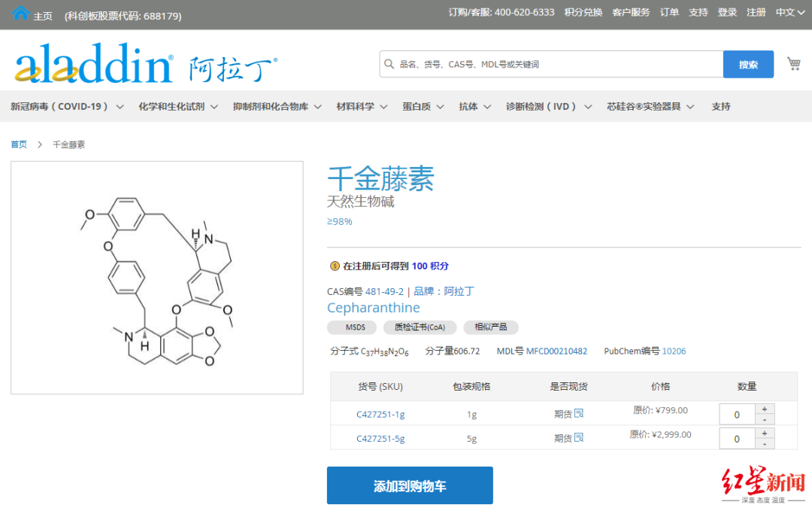Click the 首页 breadcrumb link
The height and width of the screenshot is (511, 812).
[x=19, y=144]
